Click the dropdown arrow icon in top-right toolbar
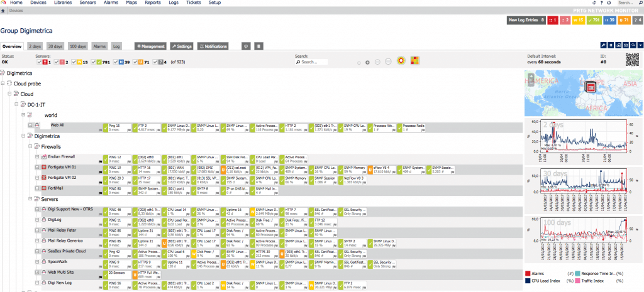This screenshot has height=292, width=644. [x=640, y=46]
